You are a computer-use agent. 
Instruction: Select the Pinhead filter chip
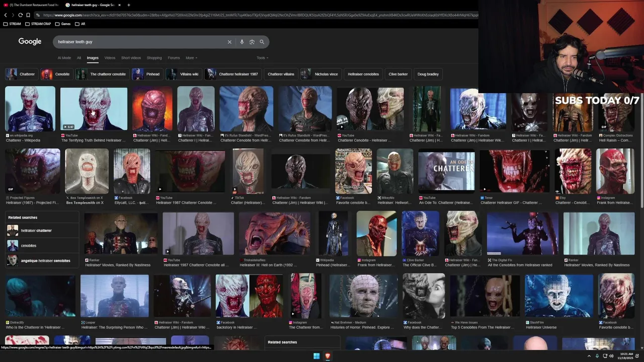tap(147, 74)
